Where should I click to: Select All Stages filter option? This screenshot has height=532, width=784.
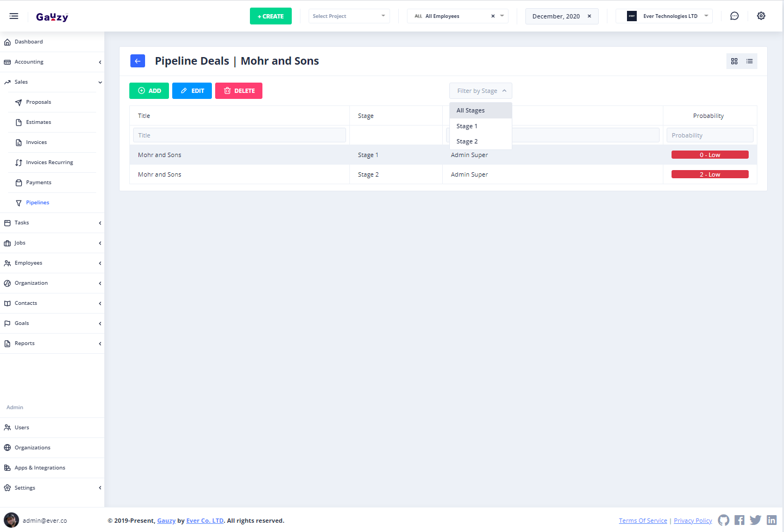point(471,110)
